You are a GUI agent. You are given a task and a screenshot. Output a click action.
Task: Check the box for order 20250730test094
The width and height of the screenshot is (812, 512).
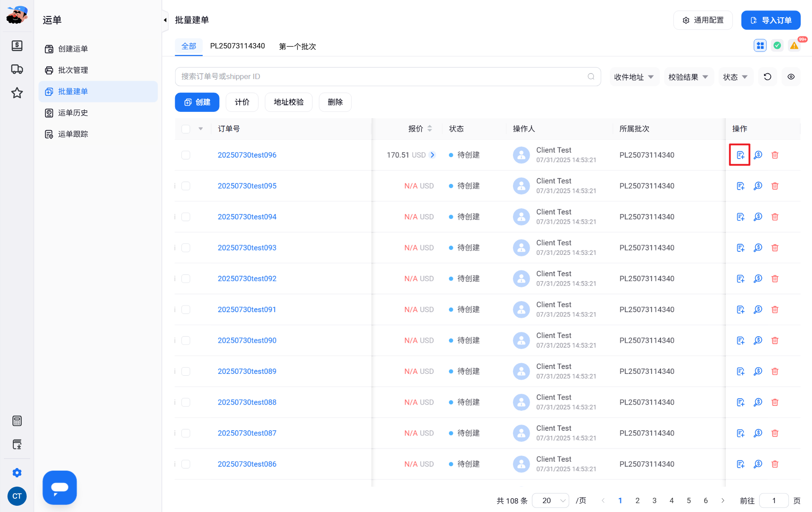coord(186,217)
